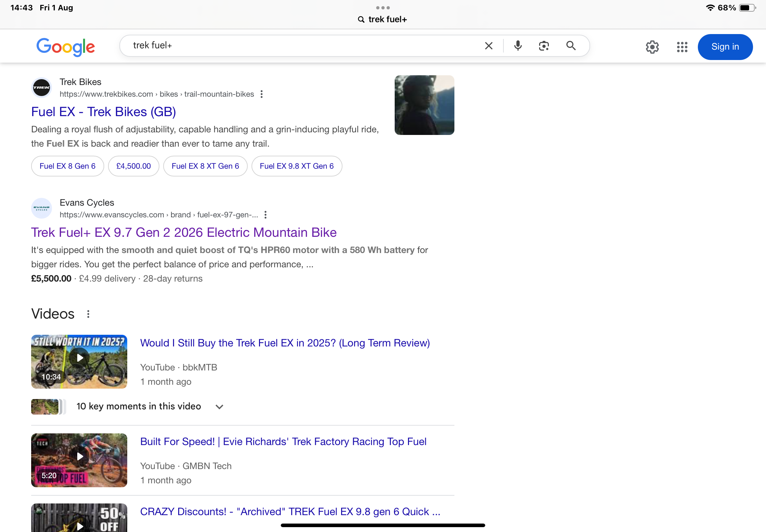
Task: Tap the three-dot multitasking control at top
Action: [383, 7]
